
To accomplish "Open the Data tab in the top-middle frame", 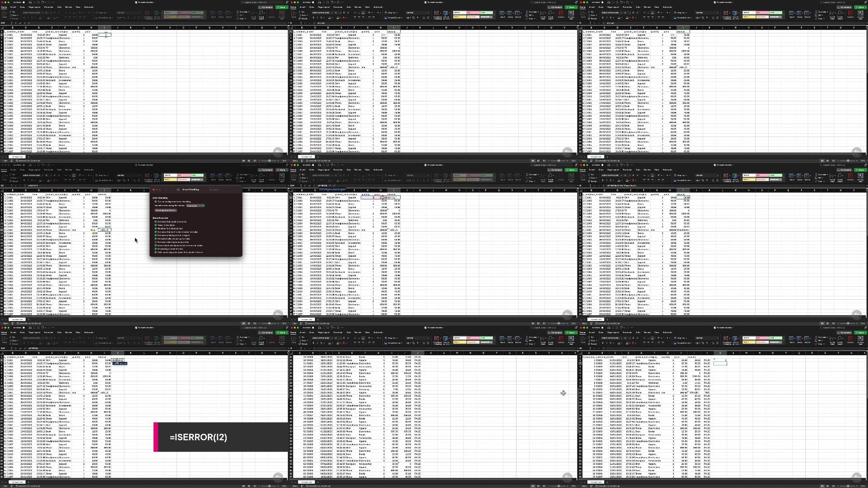I will coord(349,7).
